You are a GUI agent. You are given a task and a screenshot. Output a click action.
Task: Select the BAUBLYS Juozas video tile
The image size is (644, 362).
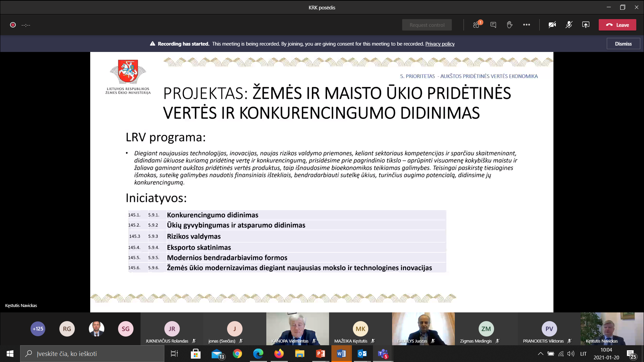(423, 329)
